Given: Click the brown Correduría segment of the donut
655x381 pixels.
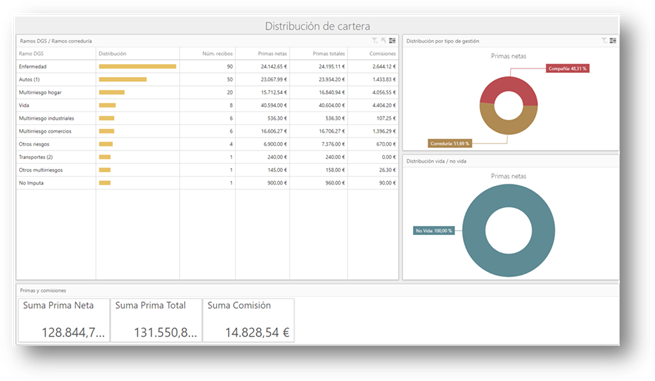Looking at the screenshot, I should coord(508,127).
